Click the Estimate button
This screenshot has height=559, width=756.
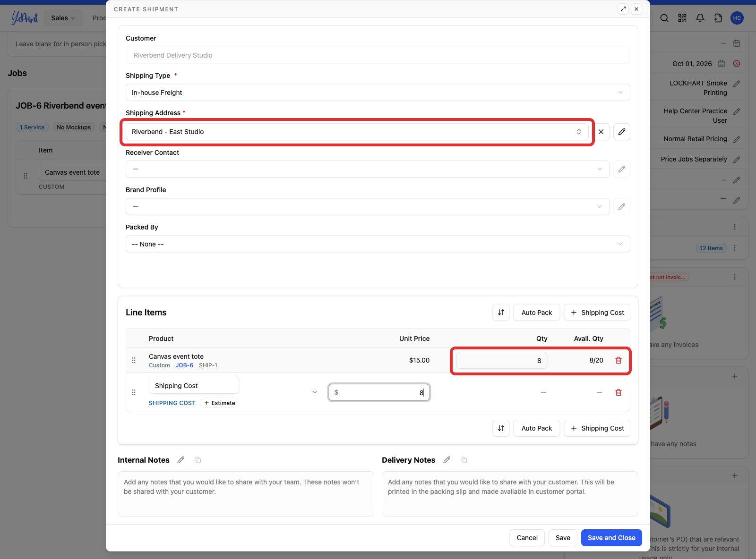[220, 403]
